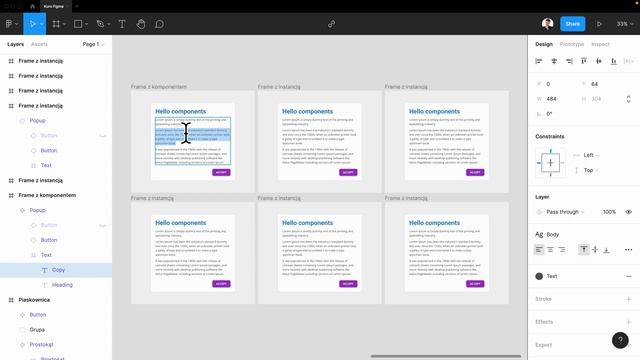Viewport: 640px width, 360px height.
Task: Switch to the Assets tab
Action: [39, 44]
